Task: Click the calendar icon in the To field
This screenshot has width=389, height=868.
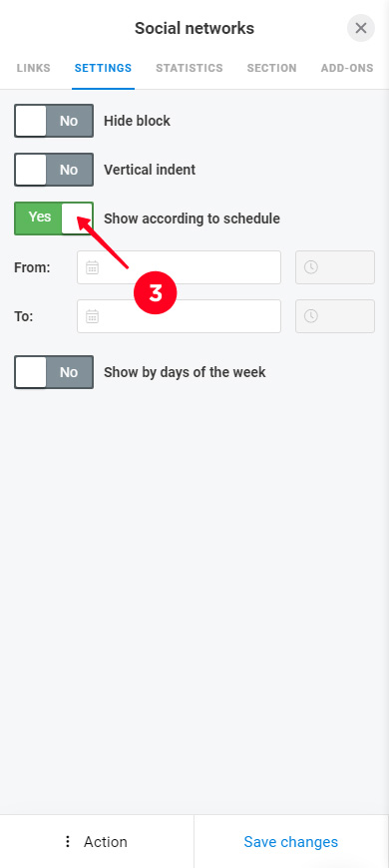Action: (x=93, y=316)
